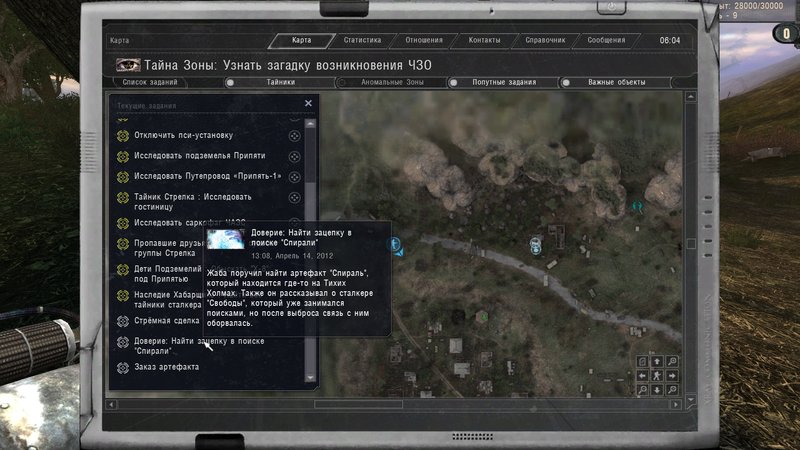The image size is (800, 450).
Task: Toggle the Попутные задания filter
Action: (x=452, y=83)
